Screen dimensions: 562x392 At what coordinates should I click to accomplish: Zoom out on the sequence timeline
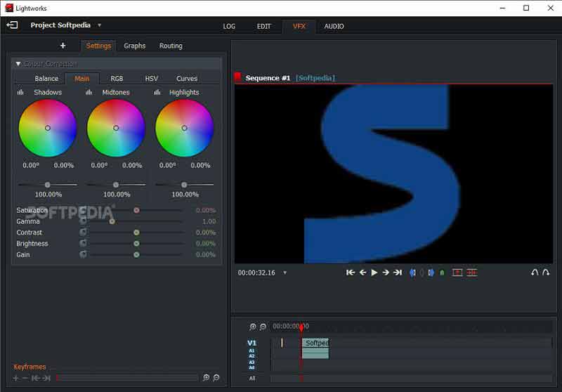point(263,327)
